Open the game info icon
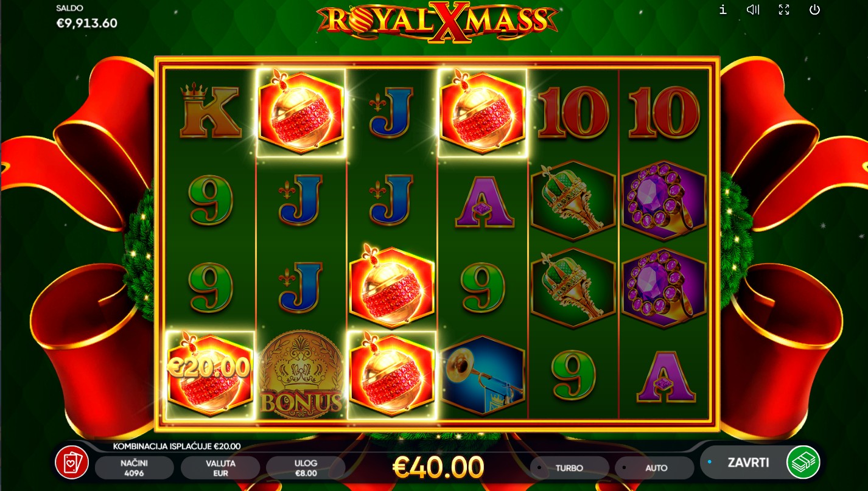This screenshot has height=491, width=868. tap(723, 10)
